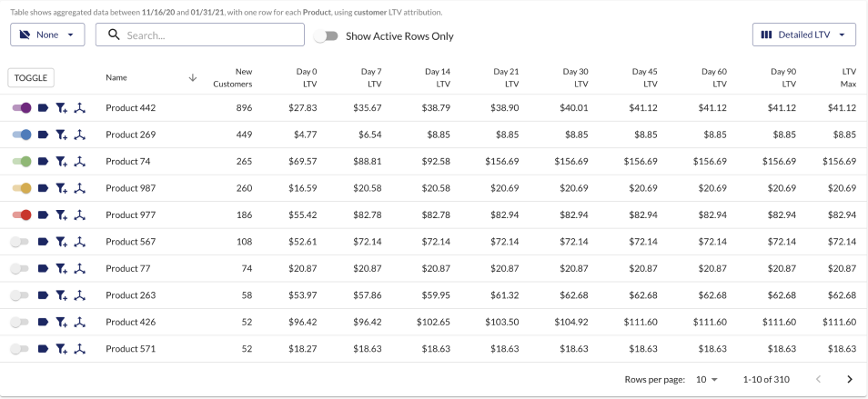Viewport: 868px width, 399px height.
Task: Turn on the Product 77 row toggle
Action: click(22, 269)
